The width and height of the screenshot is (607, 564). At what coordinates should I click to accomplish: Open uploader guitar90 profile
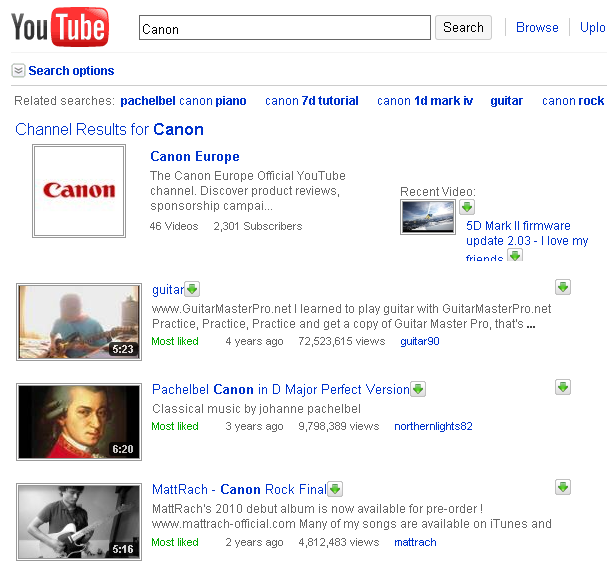coord(420,341)
